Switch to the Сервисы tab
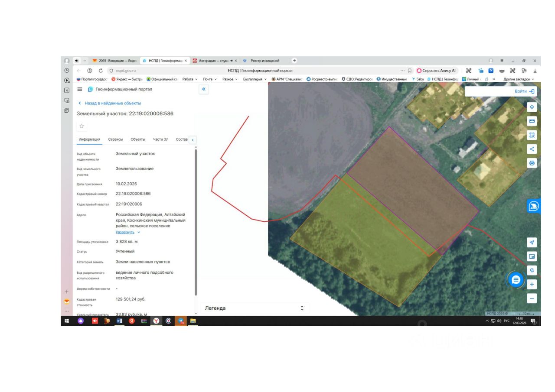 click(x=115, y=139)
